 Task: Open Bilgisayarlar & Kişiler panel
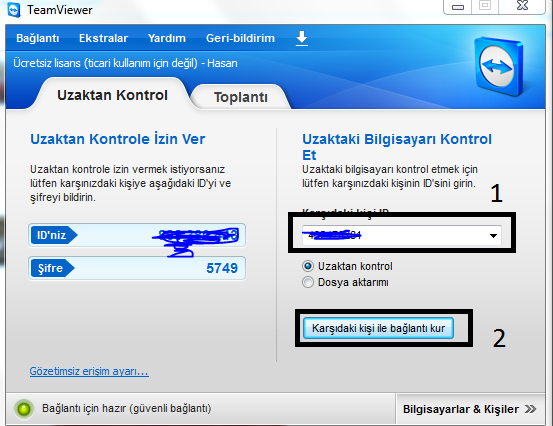pyautogui.click(x=470, y=409)
